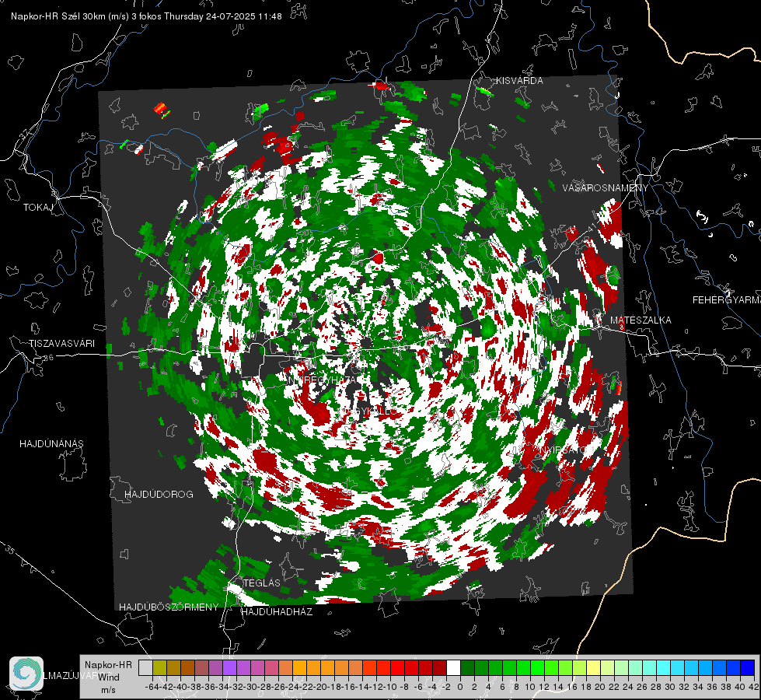Click the TOKAJ town label
The height and width of the screenshot is (700, 761).
pos(38,208)
